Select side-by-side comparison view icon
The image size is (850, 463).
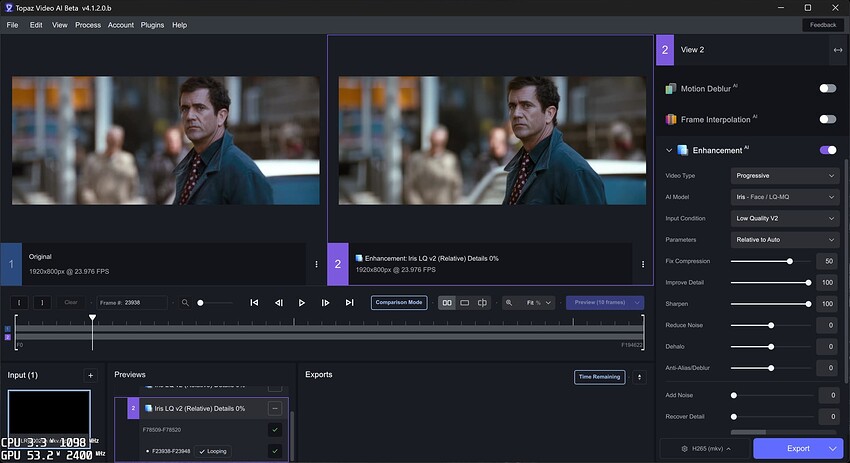(x=447, y=302)
